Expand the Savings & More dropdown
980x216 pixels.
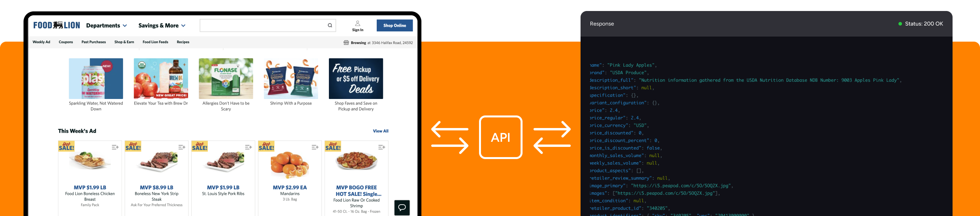pyautogui.click(x=162, y=26)
